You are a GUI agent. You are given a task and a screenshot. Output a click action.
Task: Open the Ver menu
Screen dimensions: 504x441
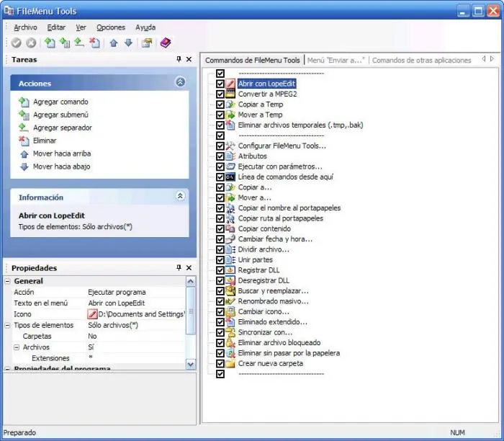click(81, 27)
